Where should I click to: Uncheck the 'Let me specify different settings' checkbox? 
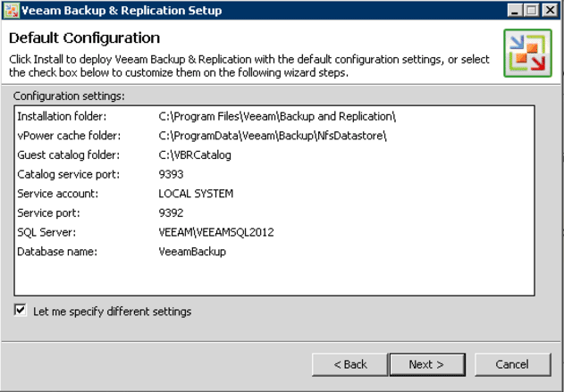click(x=21, y=311)
